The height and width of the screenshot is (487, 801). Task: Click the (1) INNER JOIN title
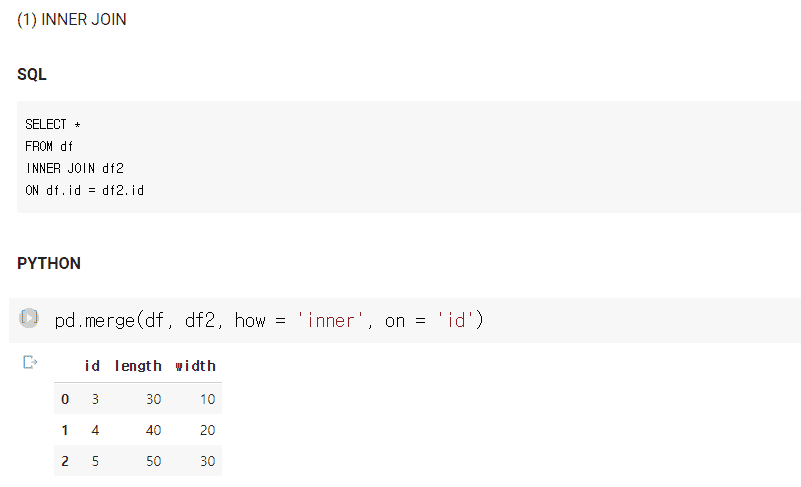[x=72, y=19]
